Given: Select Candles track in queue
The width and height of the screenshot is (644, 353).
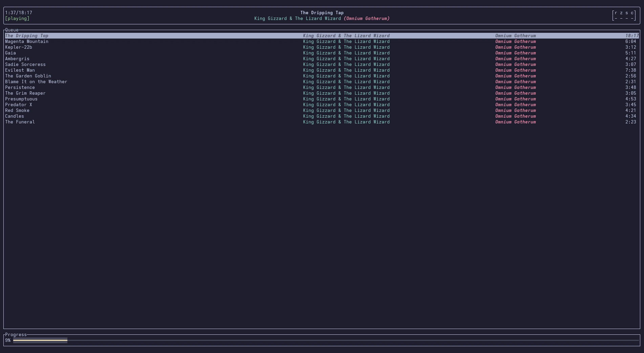Looking at the screenshot, I should [x=322, y=116].
